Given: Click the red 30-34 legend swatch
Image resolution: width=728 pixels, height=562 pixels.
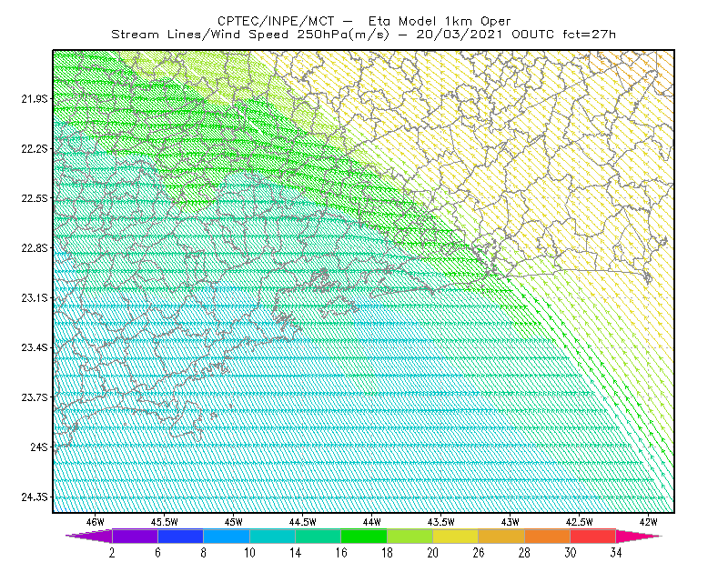Looking at the screenshot, I should 593,536.
